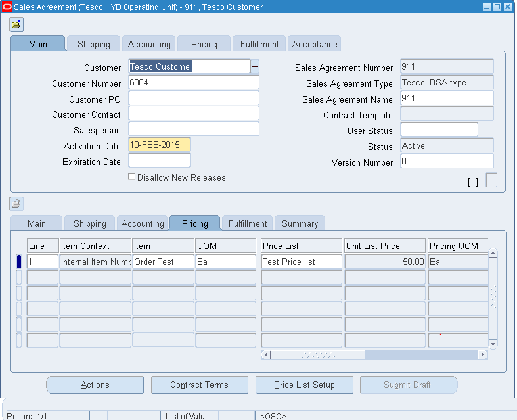This screenshot has height=420, width=517.
Task: Click the Actions button
Action: 95,385
